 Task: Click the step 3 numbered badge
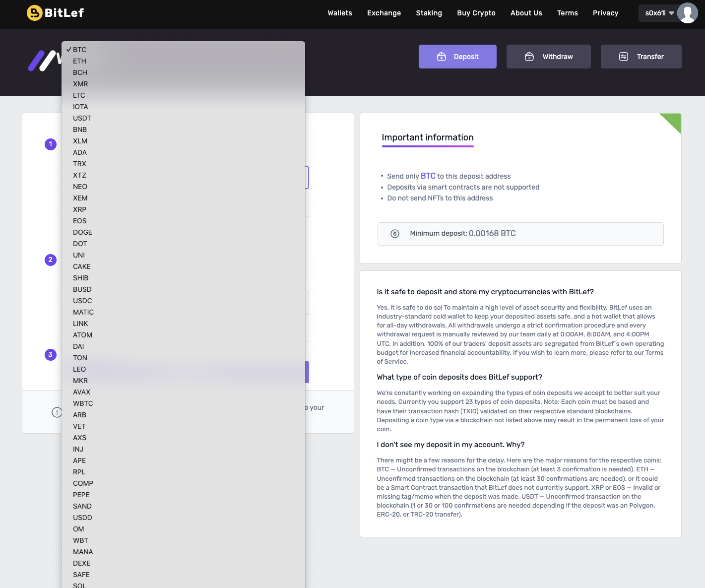(x=50, y=355)
